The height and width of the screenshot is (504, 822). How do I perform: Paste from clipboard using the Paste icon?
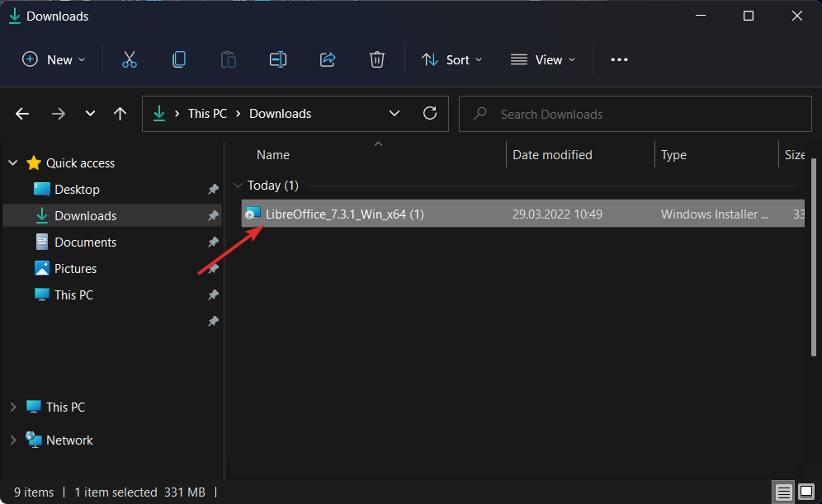pos(228,59)
